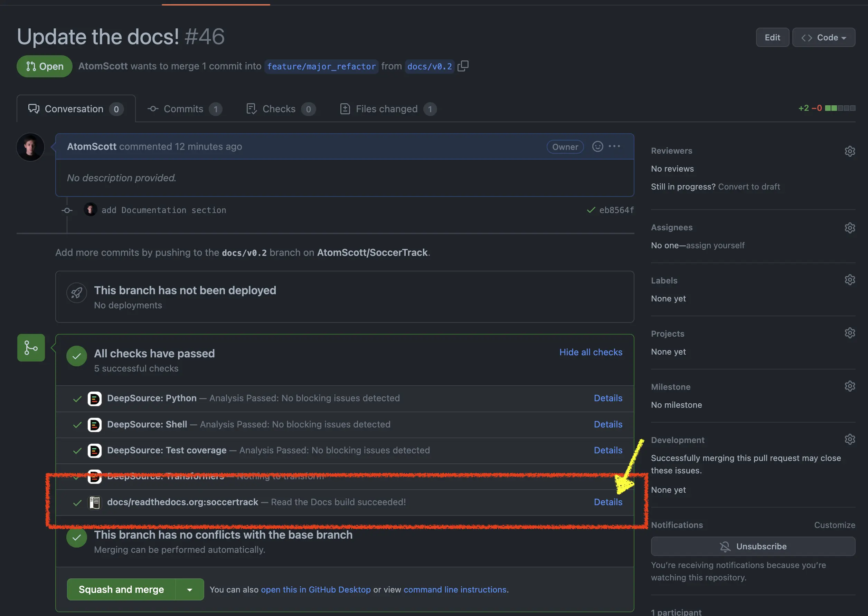This screenshot has height=616, width=868.
Task: Unsubscribe from notifications
Action: point(753,546)
